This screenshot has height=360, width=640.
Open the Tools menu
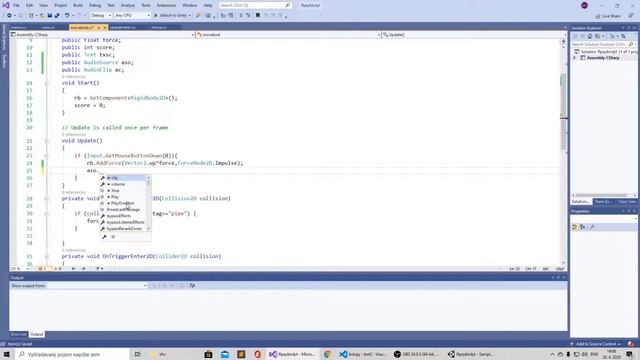coord(146,5)
